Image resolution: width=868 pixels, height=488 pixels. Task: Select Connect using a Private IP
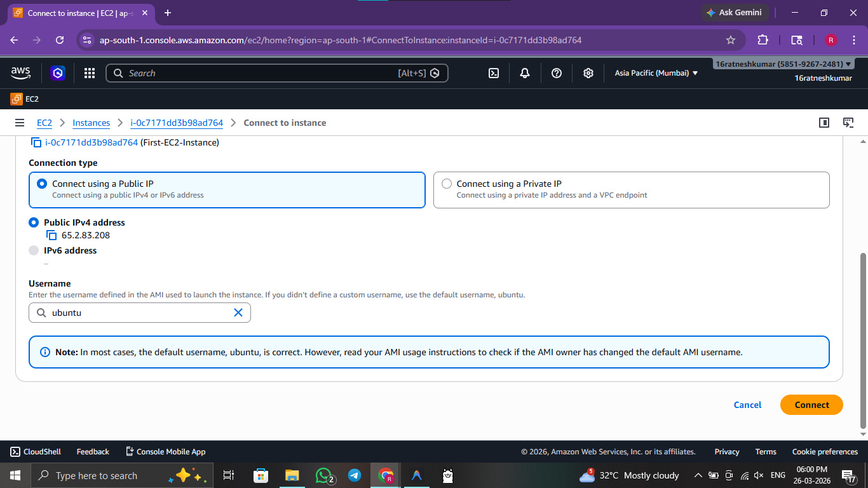[631, 189]
